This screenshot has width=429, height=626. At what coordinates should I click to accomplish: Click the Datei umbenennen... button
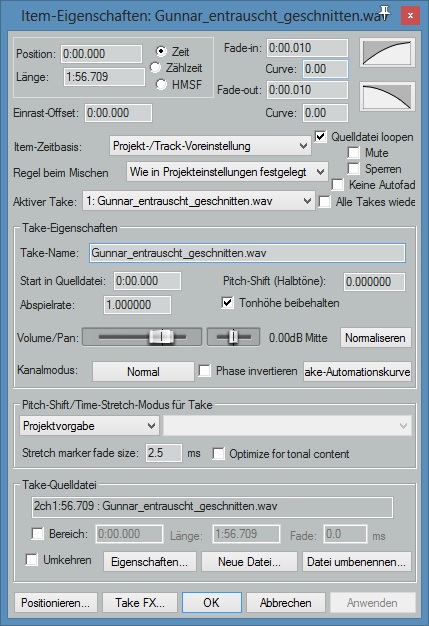click(356, 562)
